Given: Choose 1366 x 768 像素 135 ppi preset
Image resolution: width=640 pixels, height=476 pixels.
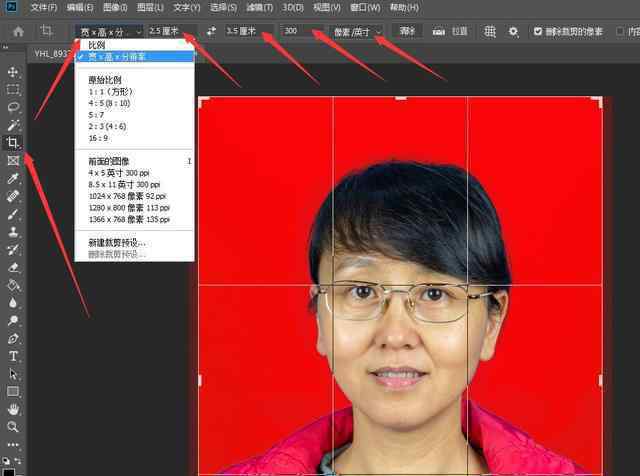Looking at the screenshot, I should (134, 219).
